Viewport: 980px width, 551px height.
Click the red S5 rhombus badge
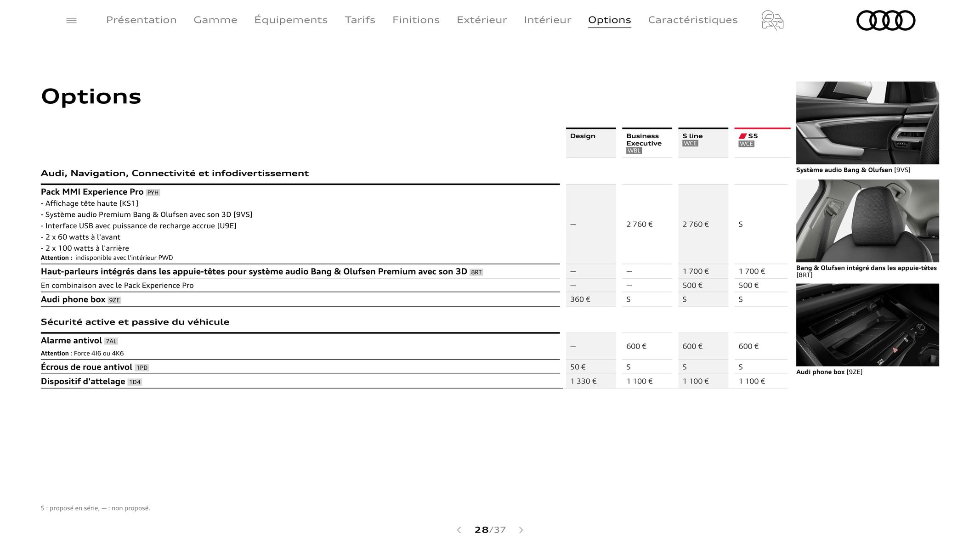742,136
